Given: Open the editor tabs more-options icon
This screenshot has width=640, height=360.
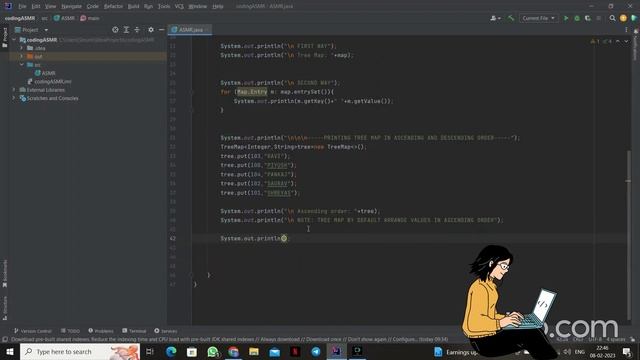Looking at the screenshot, I should pos(626,30).
